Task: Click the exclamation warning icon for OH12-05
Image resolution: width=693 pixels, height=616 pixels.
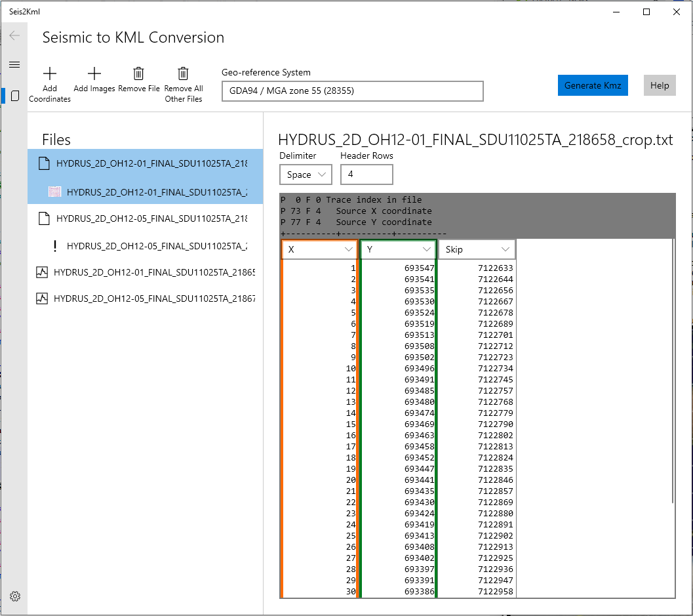Action: [x=55, y=246]
